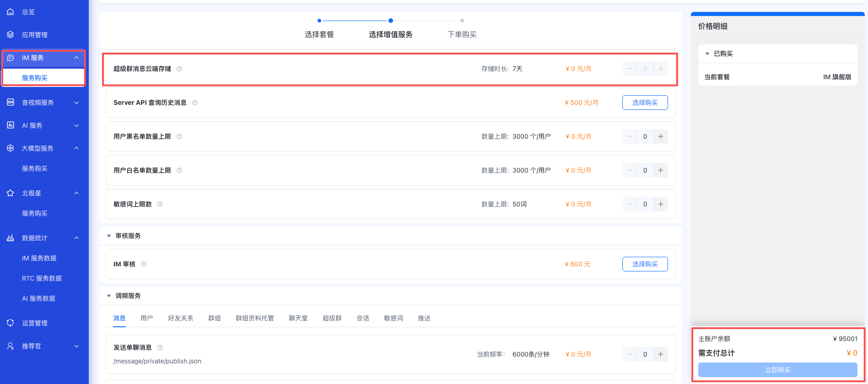868x384 pixels.
Task: Collapse the 大模型服务 menu chevron
Action: click(x=76, y=148)
